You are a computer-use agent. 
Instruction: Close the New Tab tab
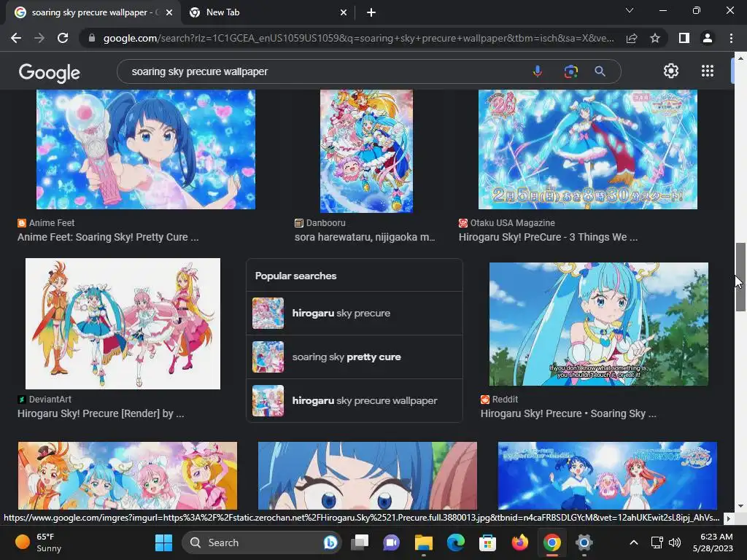click(x=344, y=12)
